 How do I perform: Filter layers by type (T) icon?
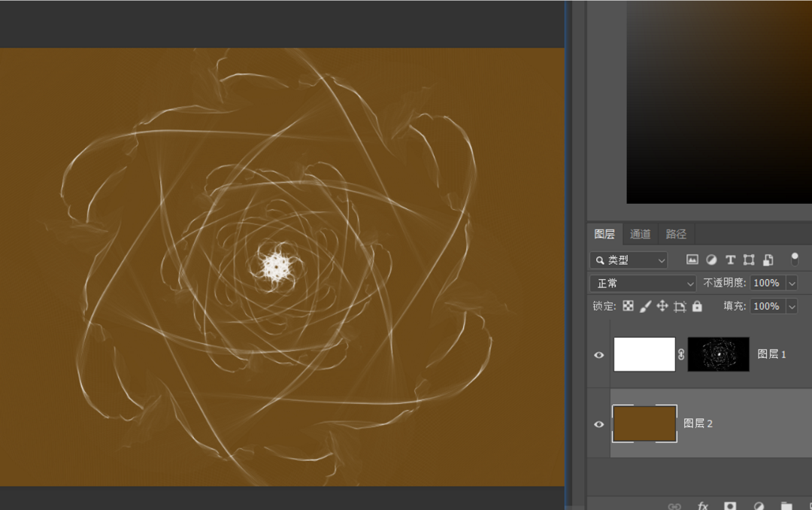click(x=730, y=260)
